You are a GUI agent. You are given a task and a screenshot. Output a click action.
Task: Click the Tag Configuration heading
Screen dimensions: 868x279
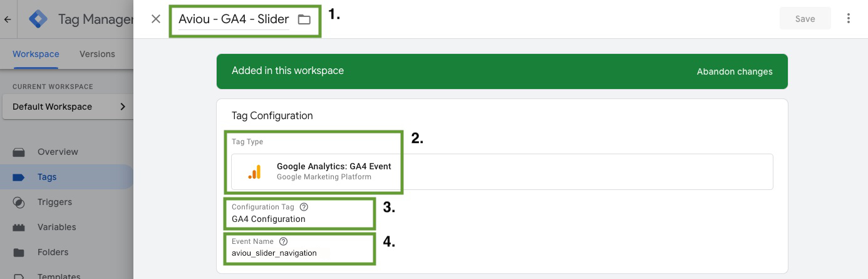(272, 115)
